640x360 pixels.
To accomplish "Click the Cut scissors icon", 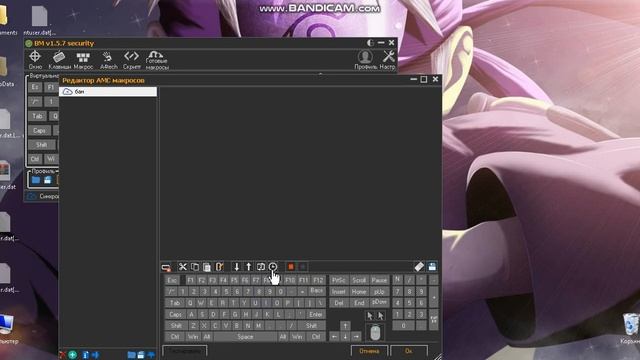I will pos(183,267).
